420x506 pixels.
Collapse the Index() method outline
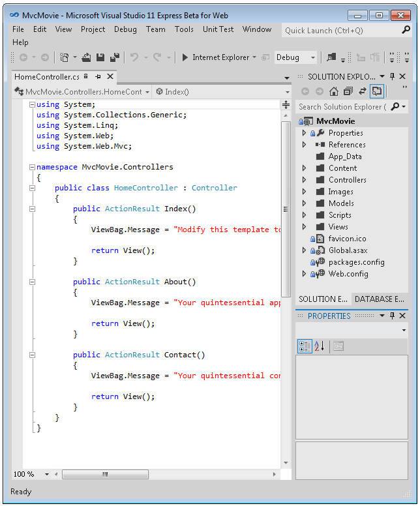[x=32, y=209]
